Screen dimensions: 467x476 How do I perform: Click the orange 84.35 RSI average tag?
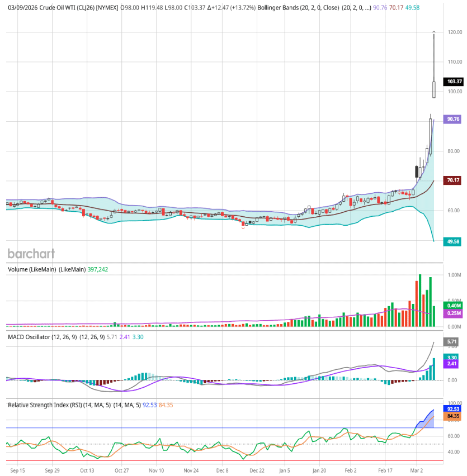coord(451,416)
